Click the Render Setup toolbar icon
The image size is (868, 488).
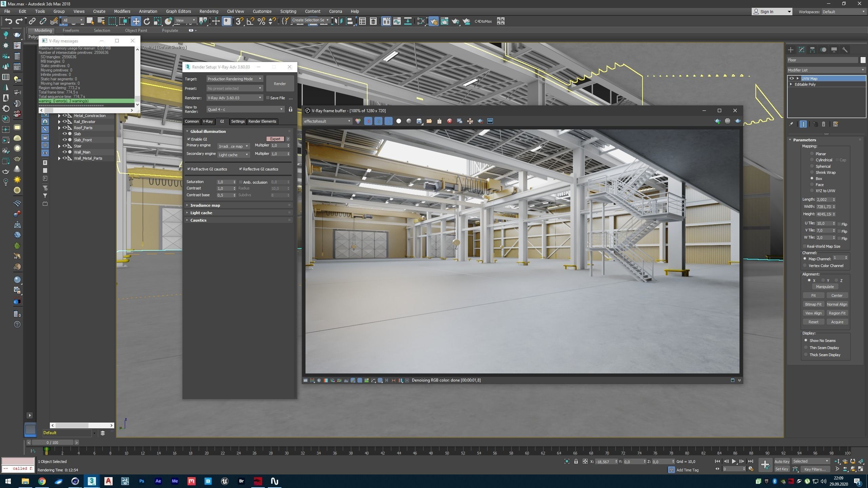(434, 21)
